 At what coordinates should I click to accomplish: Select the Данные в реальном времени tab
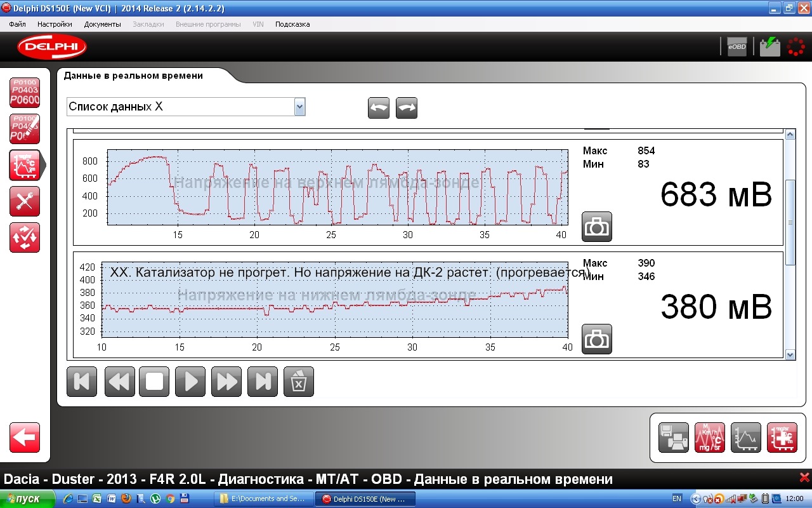tap(133, 76)
